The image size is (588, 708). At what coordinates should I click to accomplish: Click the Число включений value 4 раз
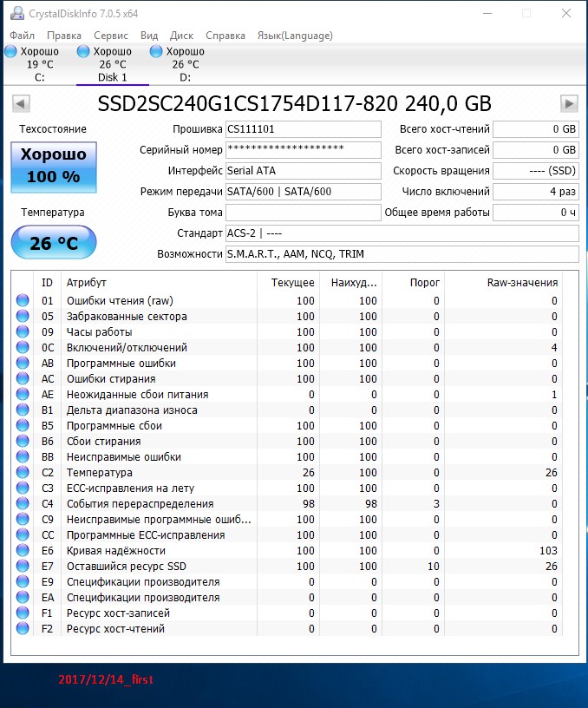tap(536, 192)
